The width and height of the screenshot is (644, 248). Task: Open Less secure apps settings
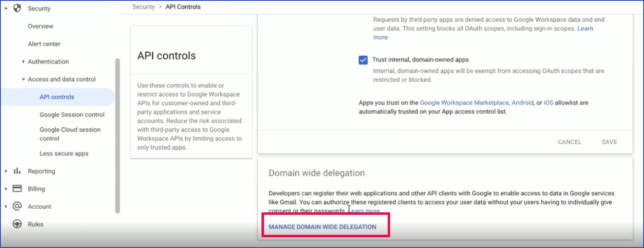point(64,154)
